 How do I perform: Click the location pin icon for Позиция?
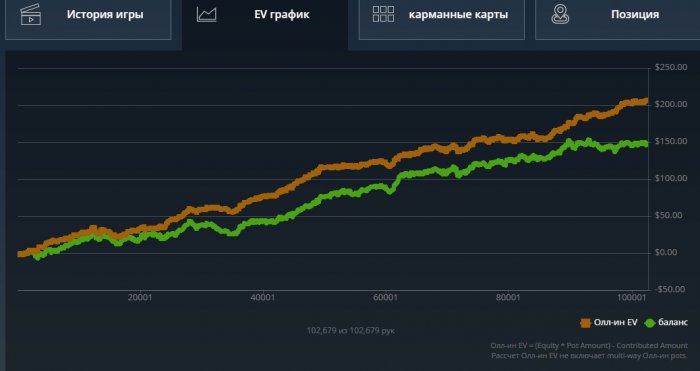coord(560,14)
